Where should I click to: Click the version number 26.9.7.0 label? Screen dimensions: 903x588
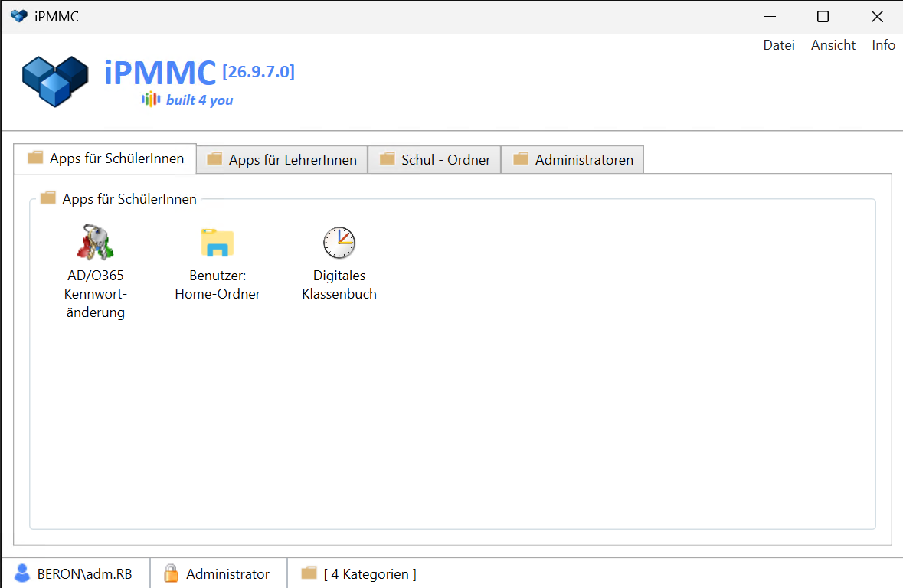[x=259, y=72]
